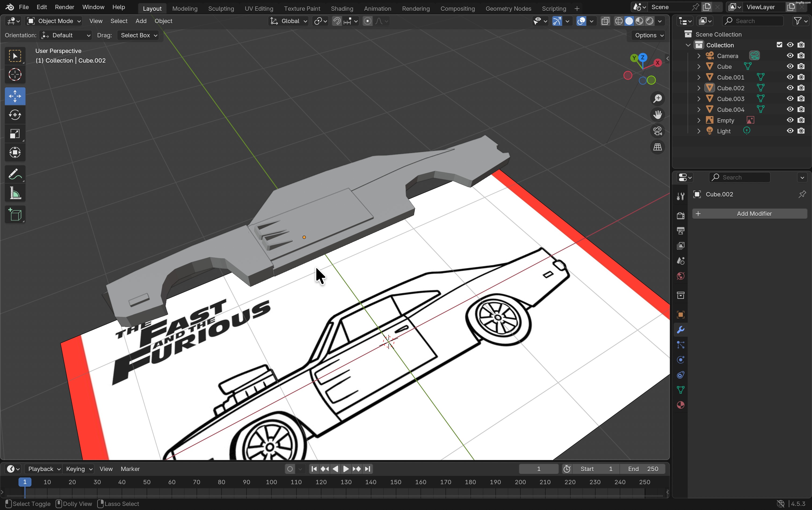Select the Add Cube tool
This screenshot has height=510, width=812.
15,214
